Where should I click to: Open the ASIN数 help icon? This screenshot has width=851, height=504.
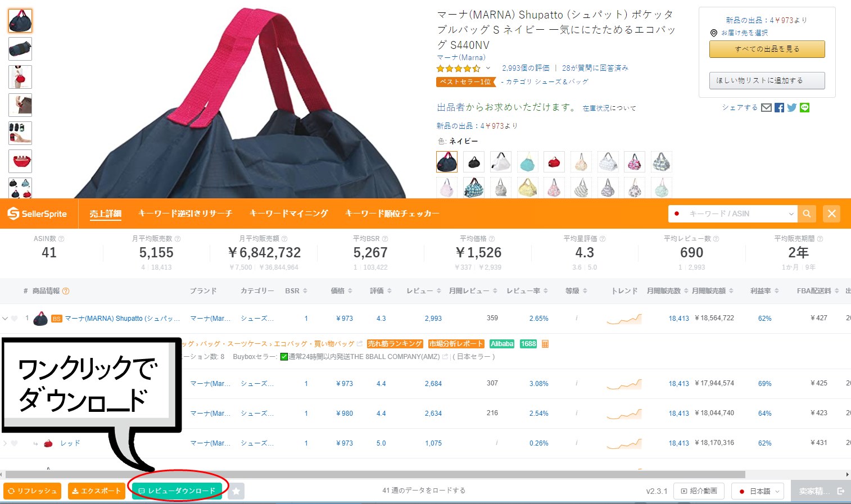click(x=61, y=239)
